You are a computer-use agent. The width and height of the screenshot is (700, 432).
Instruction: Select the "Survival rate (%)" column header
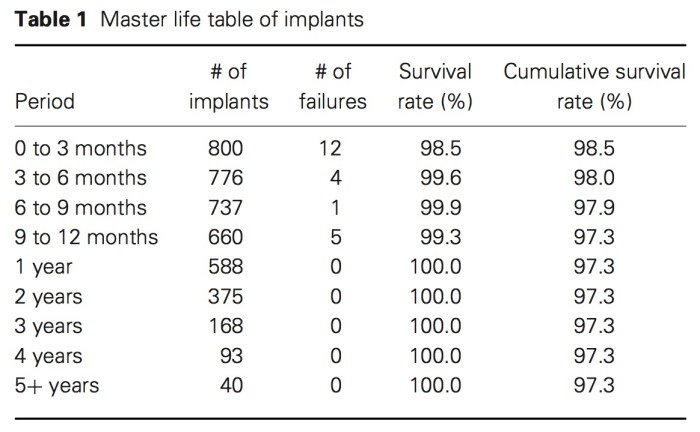tap(435, 87)
